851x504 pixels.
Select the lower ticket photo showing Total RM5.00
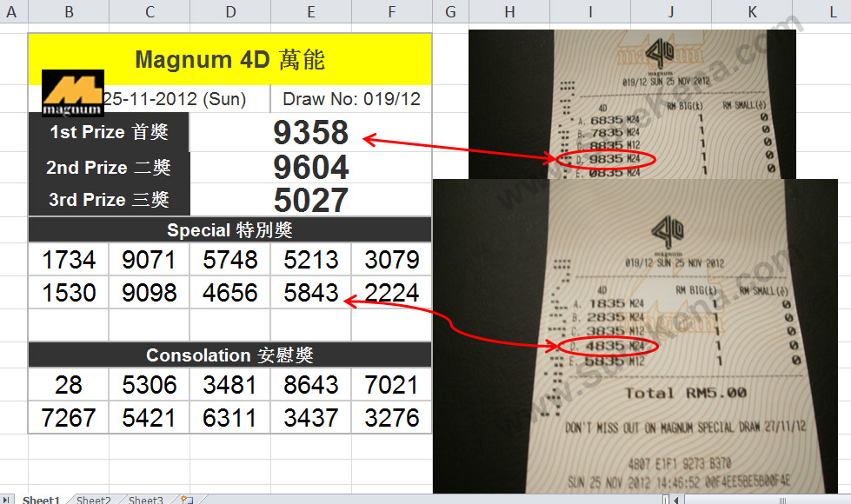(x=635, y=336)
